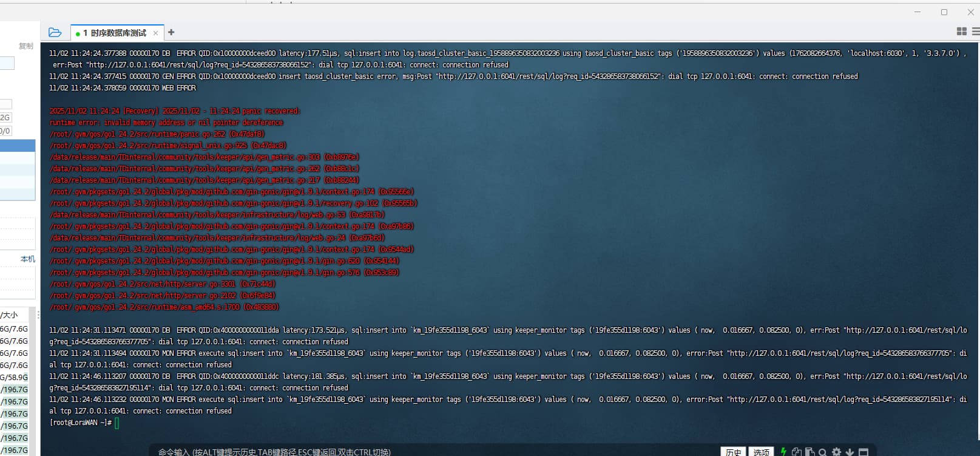Click the download arrow icon

pyautogui.click(x=850, y=452)
